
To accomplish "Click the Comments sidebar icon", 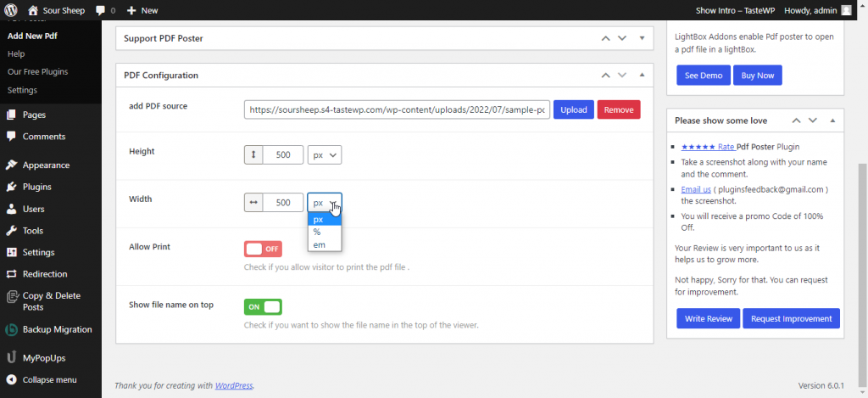I will tap(12, 137).
